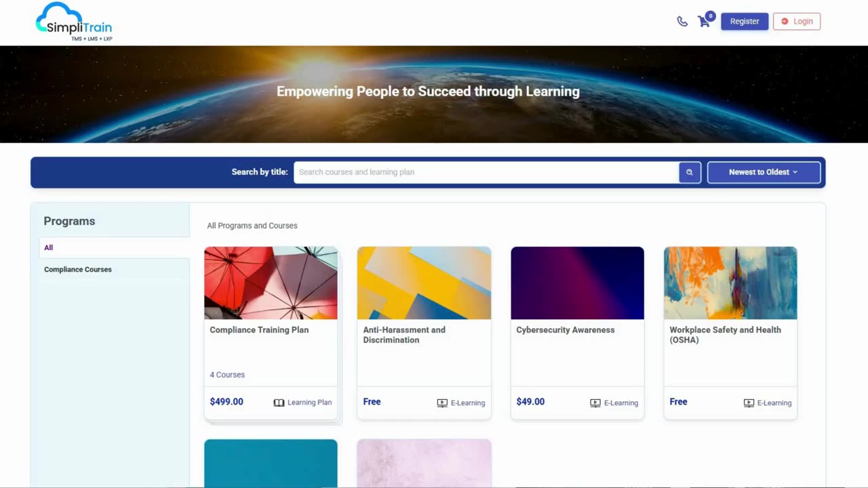Image resolution: width=868 pixels, height=488 pixels.
Task: Open the Anti-Harassment and Discrimination title link
Action: point(404,335)
